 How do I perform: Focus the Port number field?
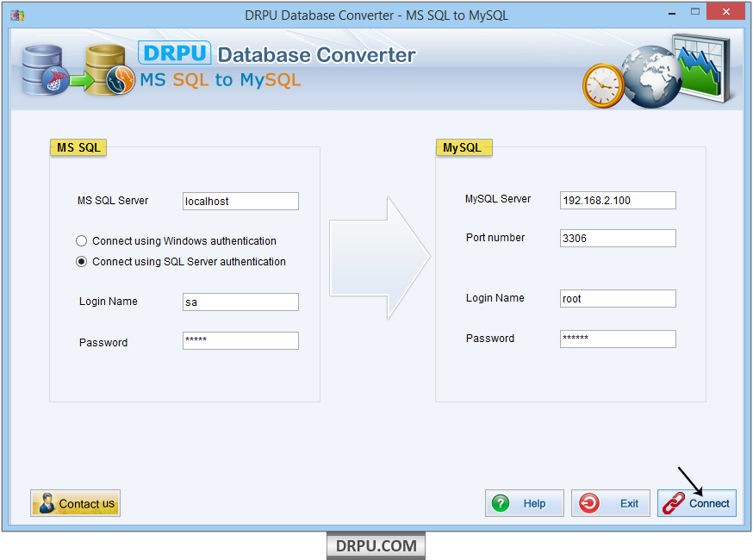coord(618,239)
